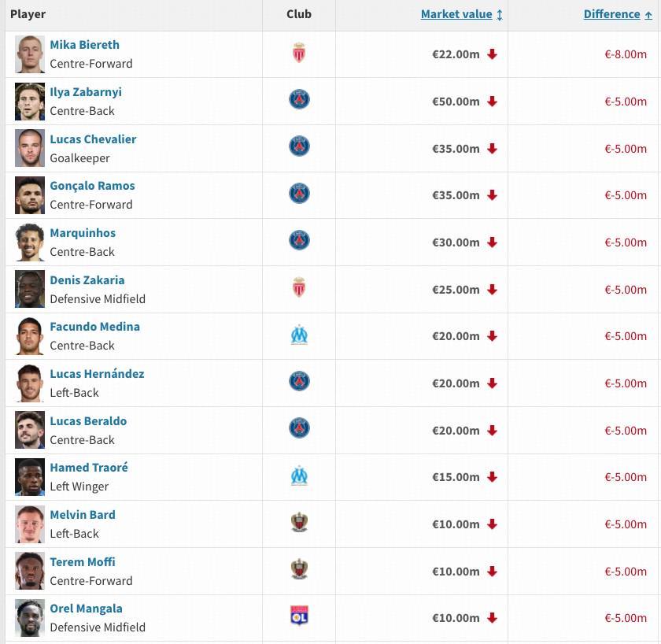Click Ilya Zabarnyi's portrait thumbnail
The height and width of the screenshot is (644, 661).
click(x=30, y=102)
